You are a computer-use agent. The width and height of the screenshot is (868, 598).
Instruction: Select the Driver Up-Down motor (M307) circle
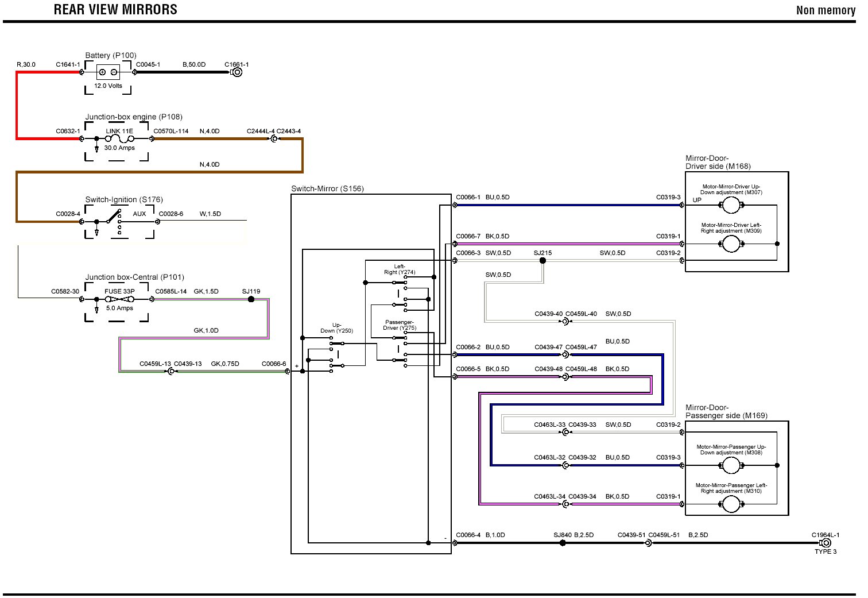tap(731, 205)
